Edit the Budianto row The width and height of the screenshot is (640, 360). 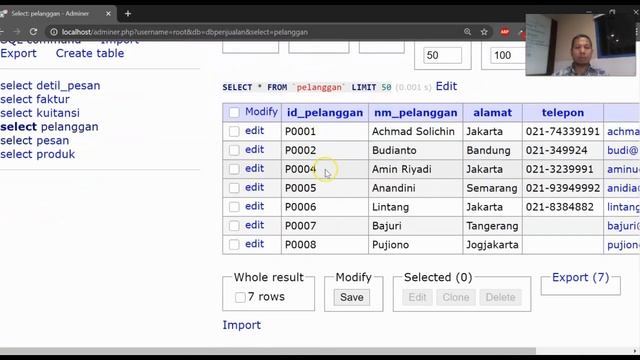pos(254,149)
